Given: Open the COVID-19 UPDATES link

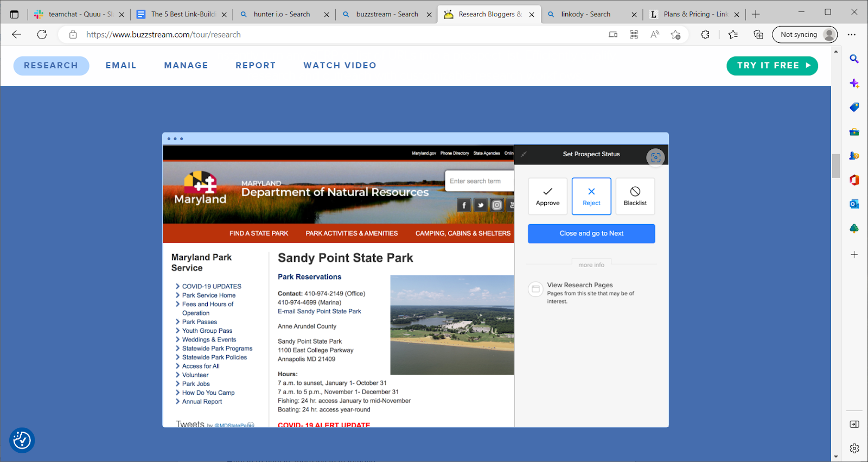Looking at the screenshot, I should 212,287.
